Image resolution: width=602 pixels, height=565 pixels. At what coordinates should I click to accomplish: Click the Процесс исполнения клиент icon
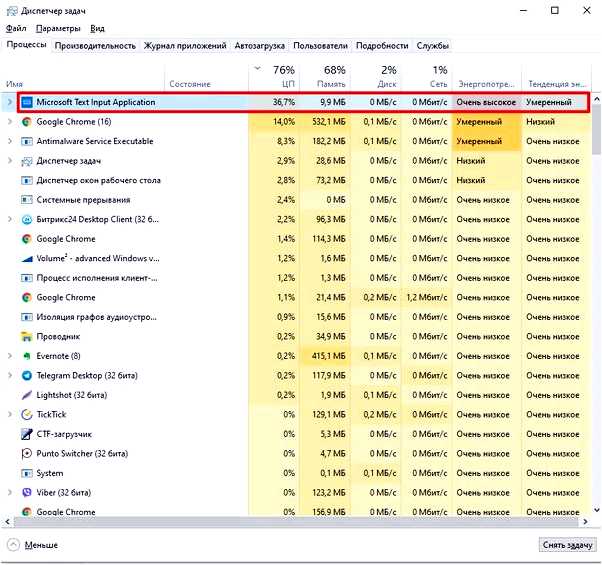click(26, 278)
